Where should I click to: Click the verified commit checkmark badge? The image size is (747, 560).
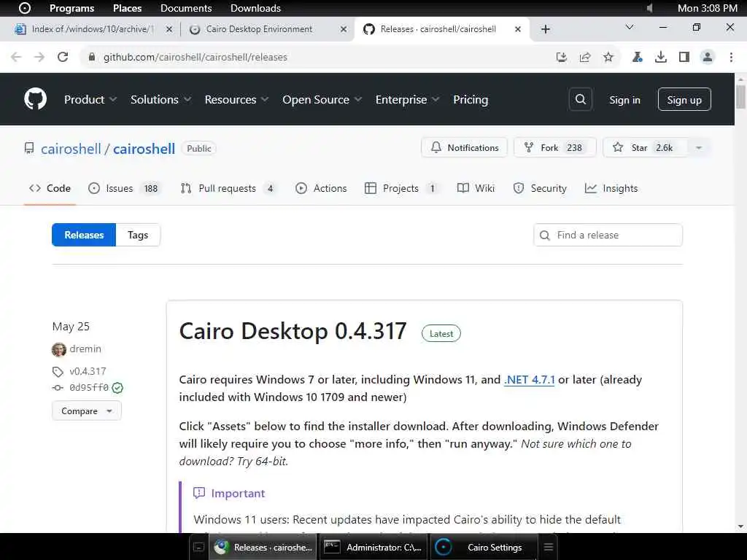(117, 388)
